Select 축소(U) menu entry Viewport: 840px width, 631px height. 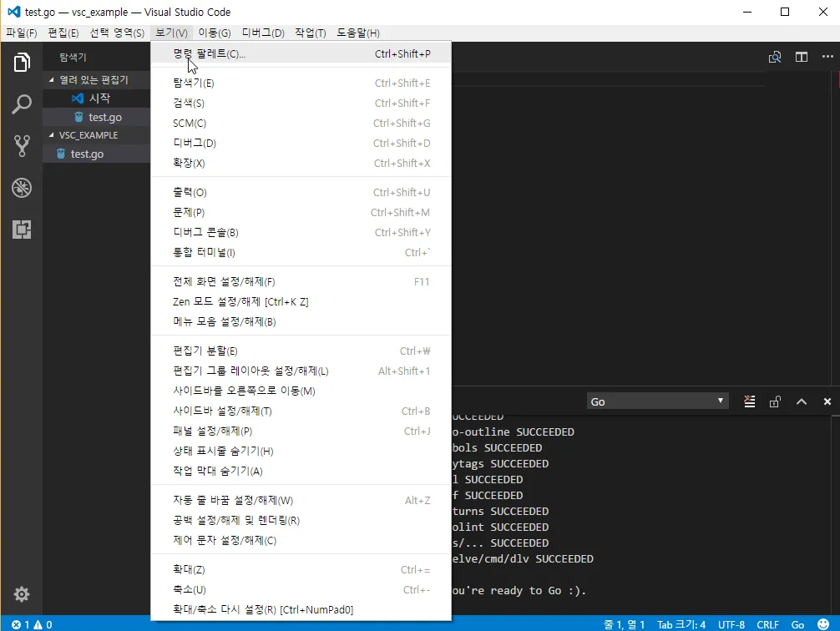[x=301, y=589]
